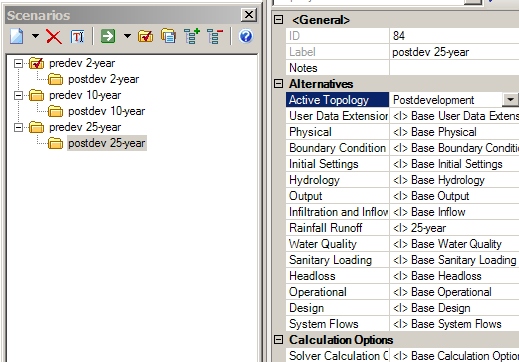Select the Hydrology property label
The image size is (519, 362).
[314, 180]
